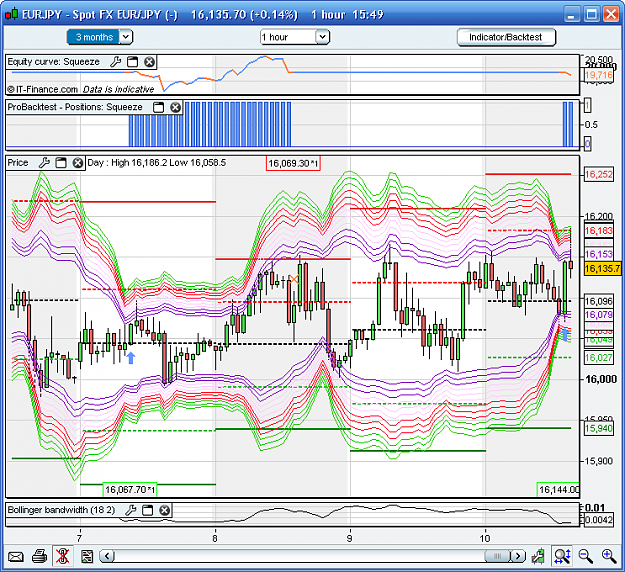
Task: Detach the Bollinger bandwidth panel icon
Action: 147,510
